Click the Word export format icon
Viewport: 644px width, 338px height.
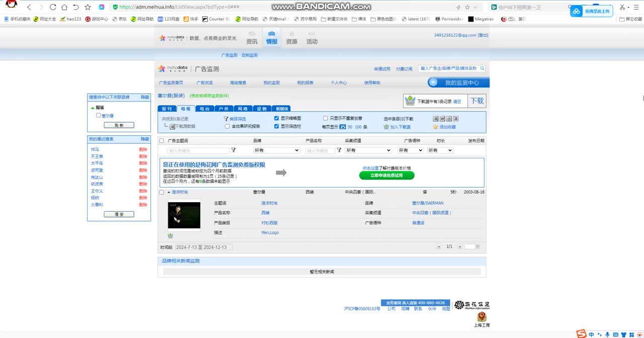442,119
